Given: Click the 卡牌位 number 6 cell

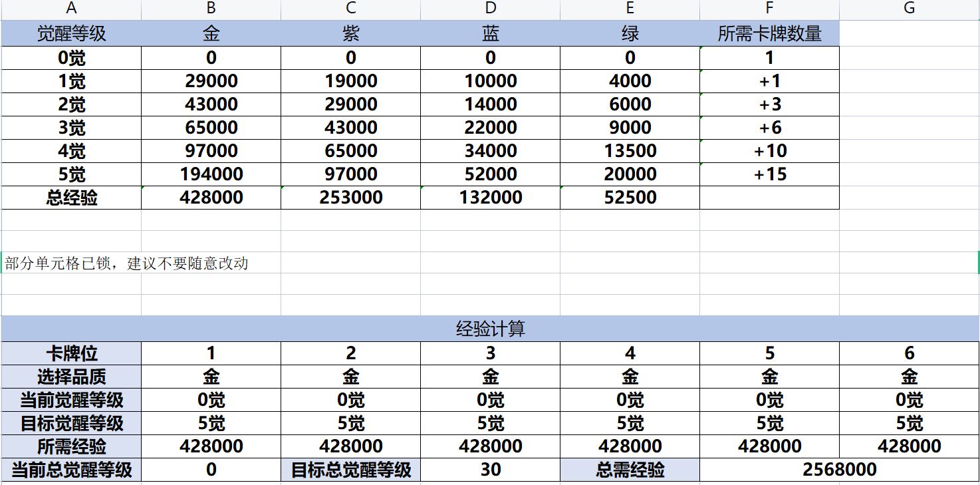Looking at the screenshot, I should click(910, 353).
